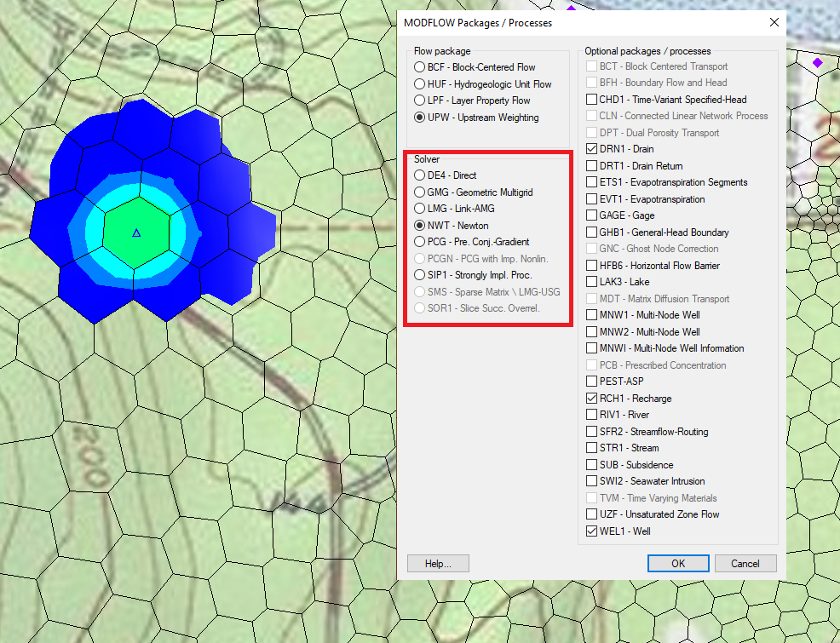Select BCF - Block-Centered Flow package
The image size is (840, 643).
pyautogui.click(x=419, y=67)
